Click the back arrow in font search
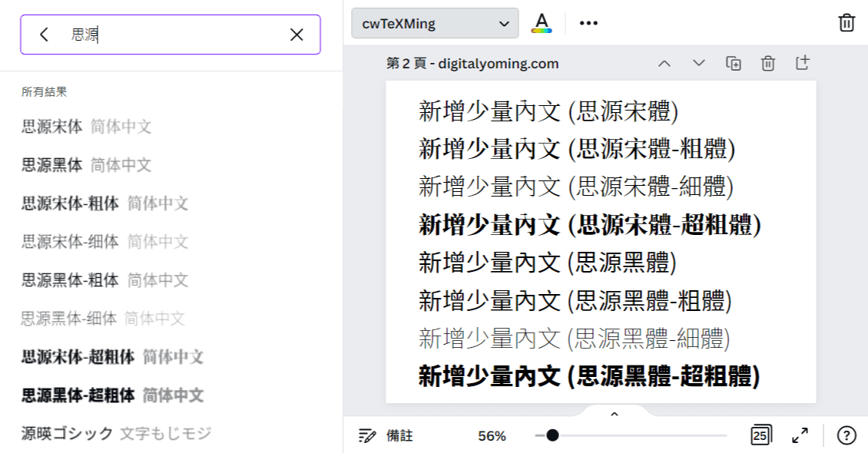The width and height of the screenshot is (868, 453). tap(44, 35)
